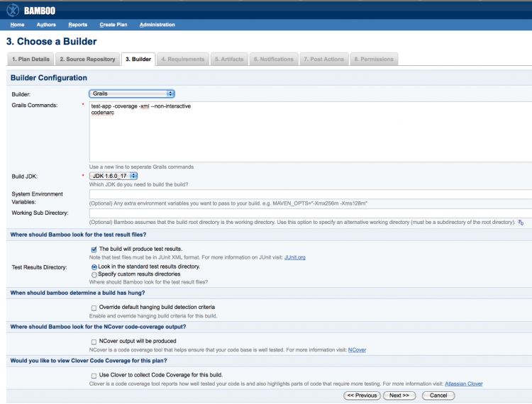The height and width of the screenshot is (404, 532).
Task: Open the Create Plan menu item
Action: (x=113, y=24)
